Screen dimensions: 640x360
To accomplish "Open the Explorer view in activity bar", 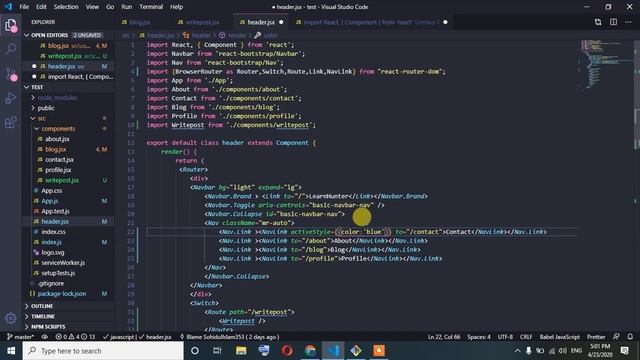I will pos(11,25).
